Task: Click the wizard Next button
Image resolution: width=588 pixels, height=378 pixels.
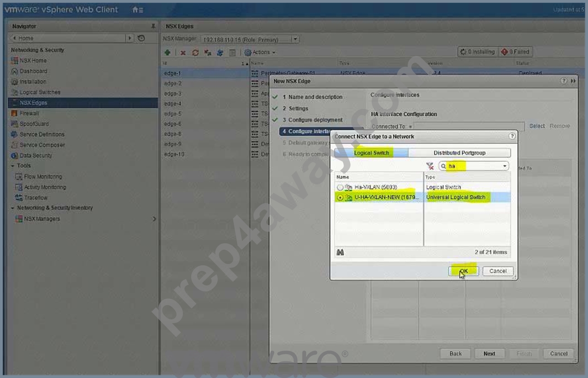Action: click(x=489, y=354)
